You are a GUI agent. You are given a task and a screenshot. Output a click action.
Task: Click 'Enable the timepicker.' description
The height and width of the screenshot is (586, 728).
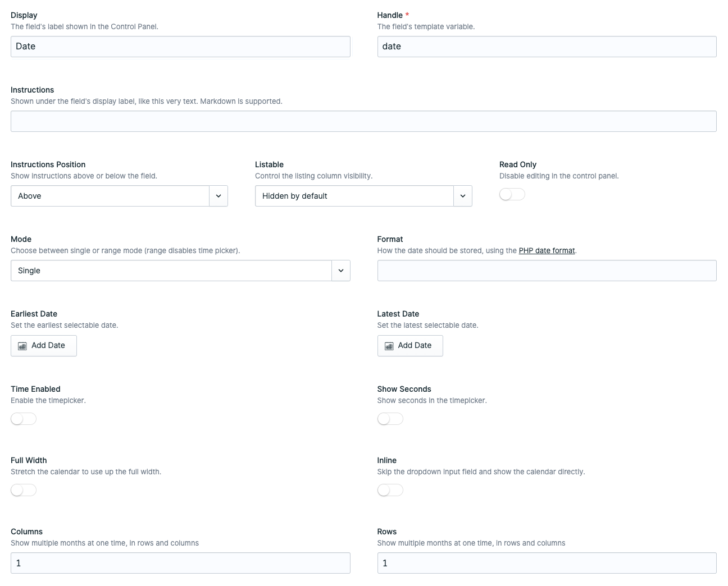48,401
